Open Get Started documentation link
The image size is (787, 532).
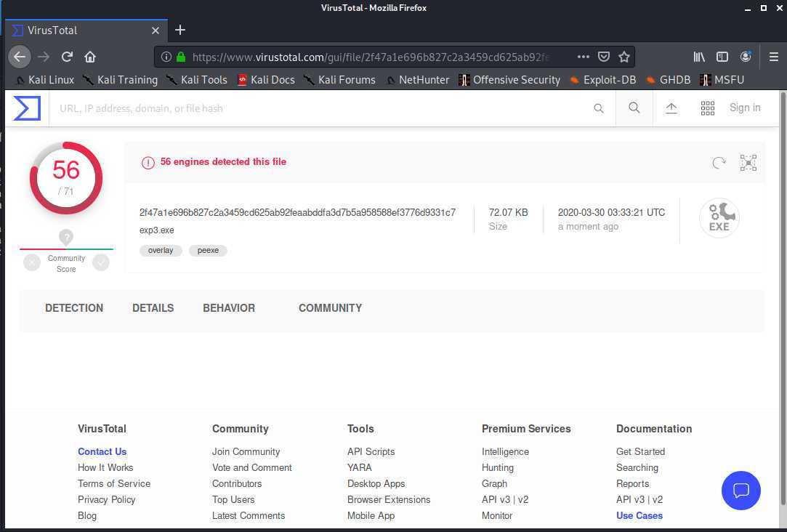[640, 452]
